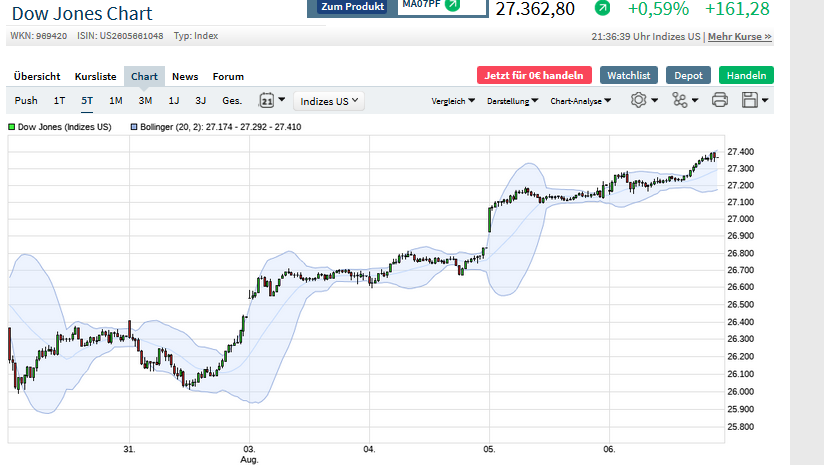824x465 pixels.
Task: Expand the Indizes US exchange dropdown
Action: [x=330, y=100]
